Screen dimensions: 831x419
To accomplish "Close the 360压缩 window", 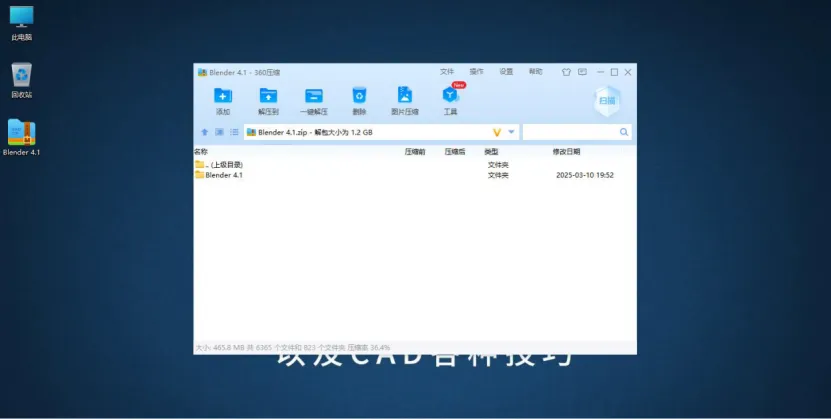I will click(x=628, y=72).
